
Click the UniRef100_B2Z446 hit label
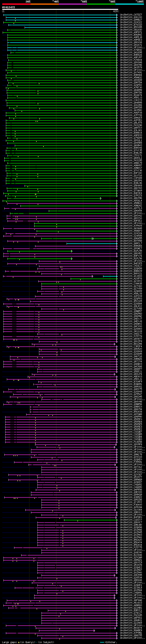point(131,555)
